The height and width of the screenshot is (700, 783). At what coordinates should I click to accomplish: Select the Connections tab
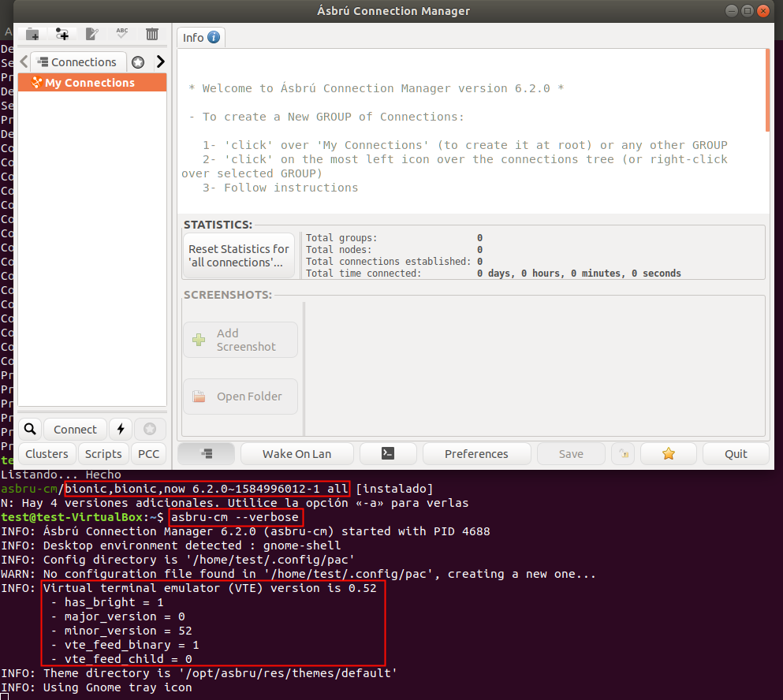(78, 61)
